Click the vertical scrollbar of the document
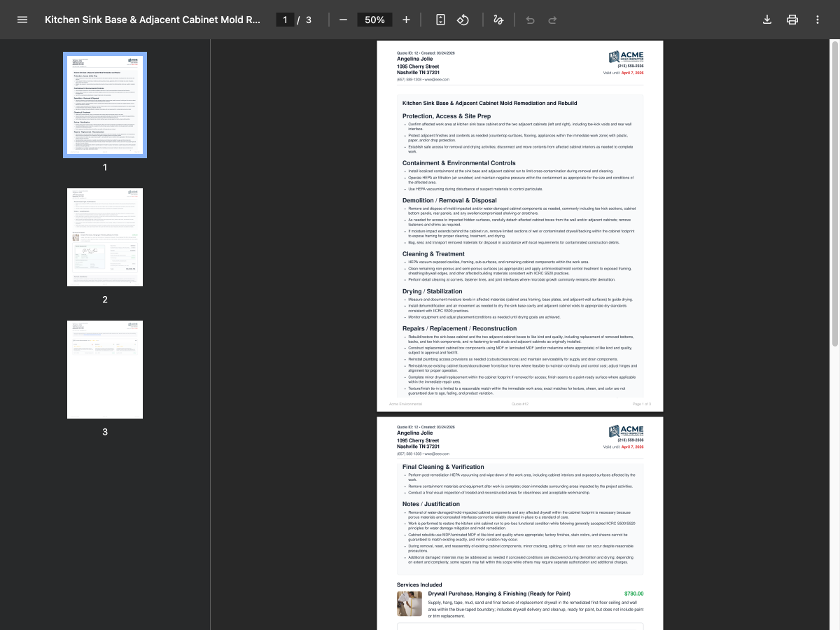Image resolution: width=840 pixels, height=630 pixels. click(x=835, y=192)
